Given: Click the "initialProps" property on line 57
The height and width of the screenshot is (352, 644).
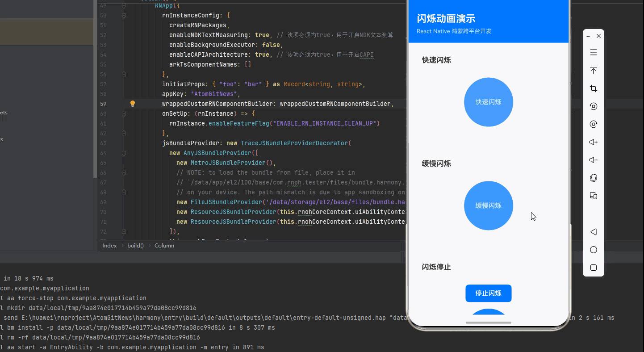Looking at the screenshot, I should tap(184, 84).
